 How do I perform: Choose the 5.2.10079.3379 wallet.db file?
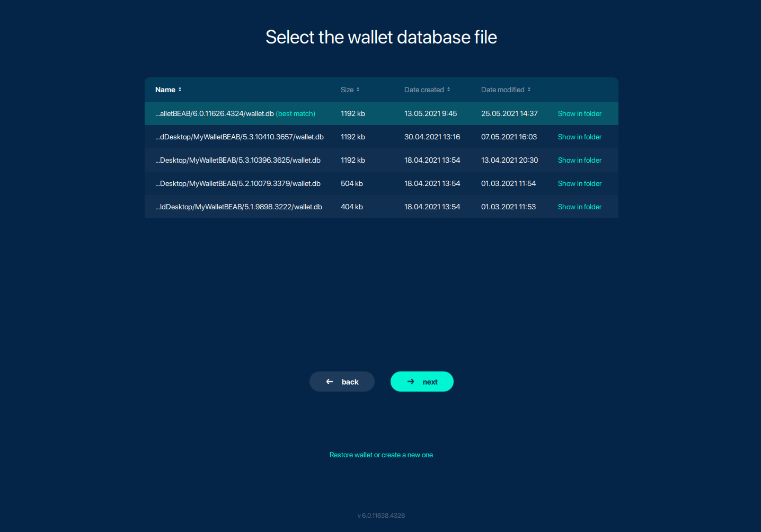237,183
